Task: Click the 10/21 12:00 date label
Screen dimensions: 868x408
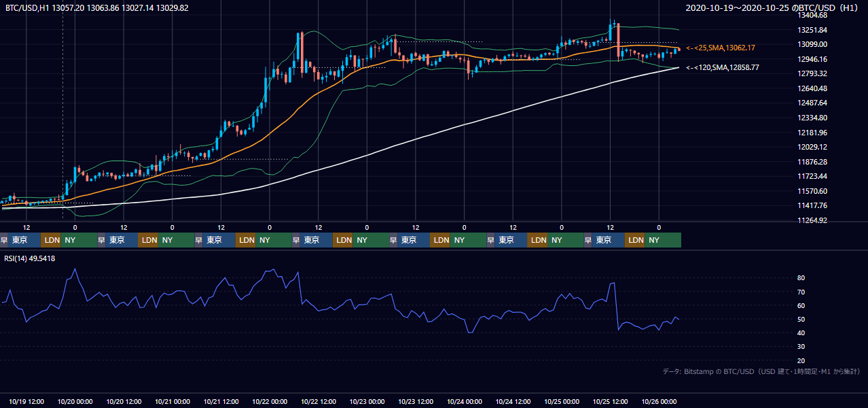Action: [x=221, y=402]
